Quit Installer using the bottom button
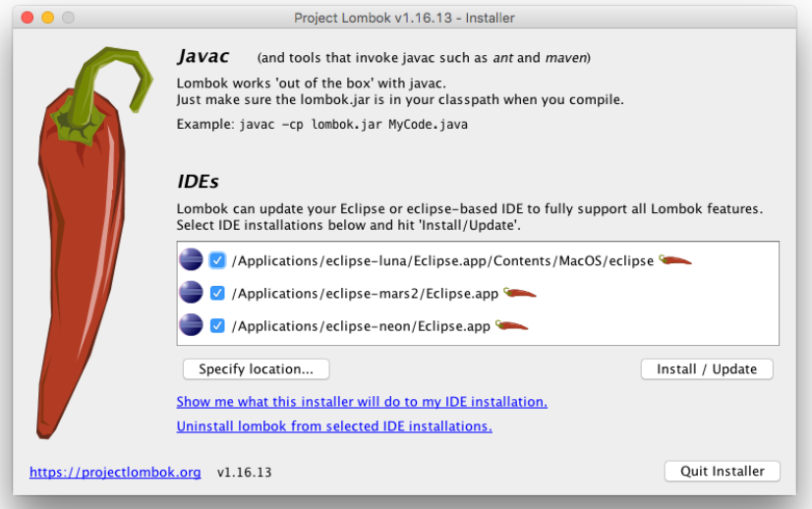812x509 pixels. pyautogui.click(x=722, y=472)
